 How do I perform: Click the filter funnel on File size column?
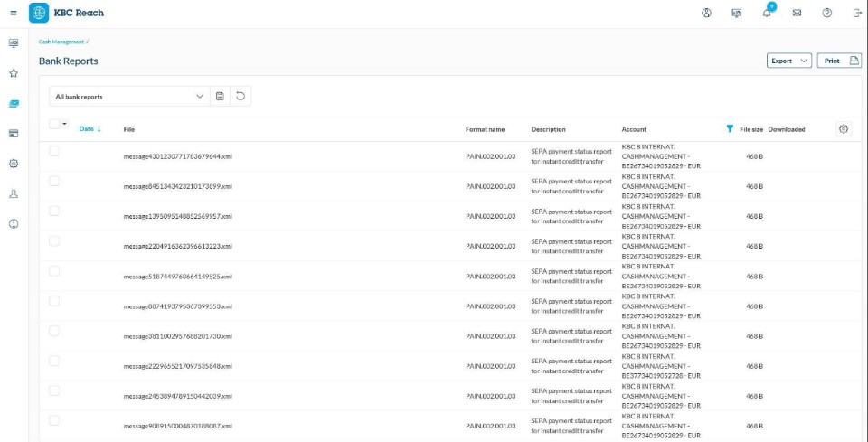730,129
